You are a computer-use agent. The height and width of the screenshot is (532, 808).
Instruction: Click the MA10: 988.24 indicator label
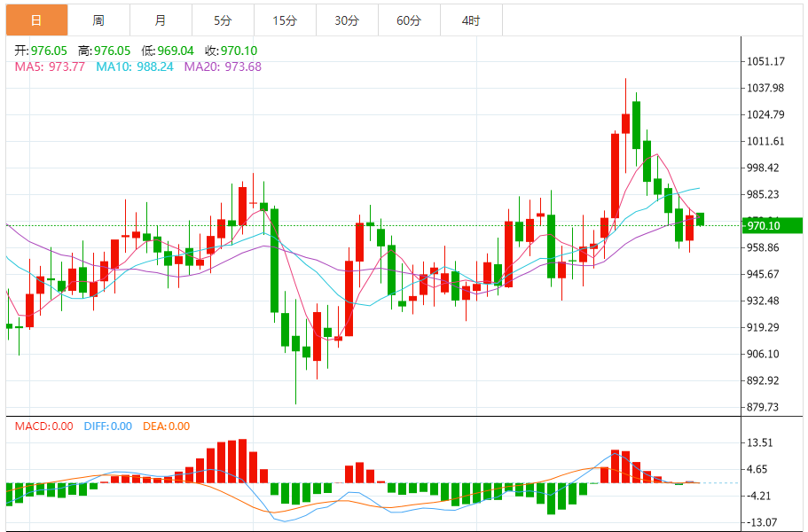(135, 66)
